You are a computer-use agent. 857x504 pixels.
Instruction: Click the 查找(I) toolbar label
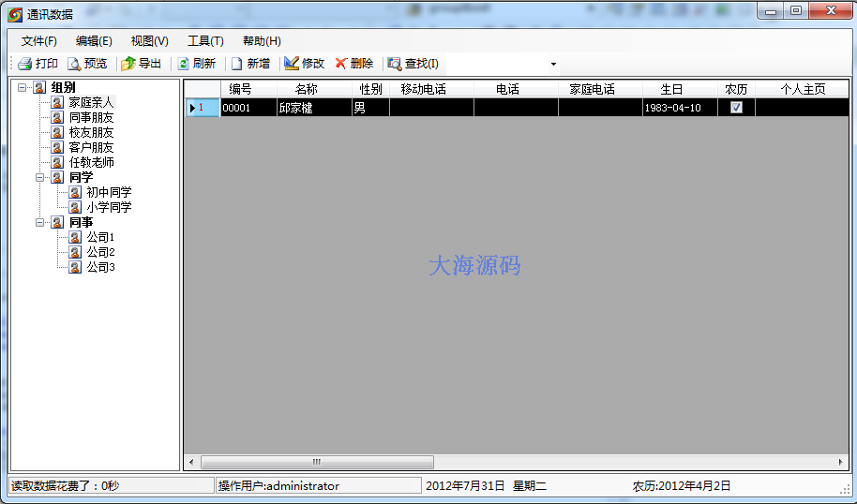coord(421,64)
